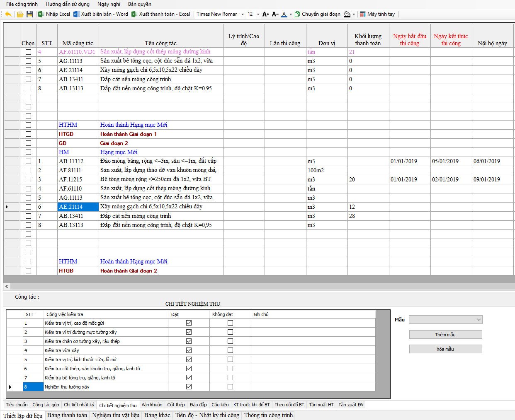Open Bảng khác bottom tab

(x=157, y=415)
